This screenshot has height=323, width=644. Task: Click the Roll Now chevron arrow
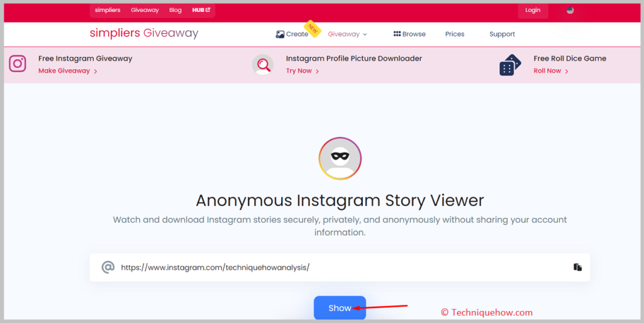[567, 72]
